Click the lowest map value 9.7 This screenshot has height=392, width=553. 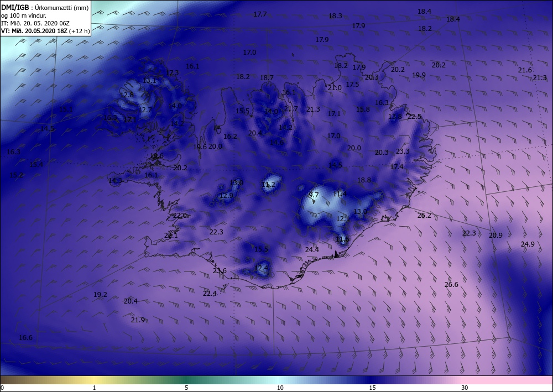click(314, 195)
